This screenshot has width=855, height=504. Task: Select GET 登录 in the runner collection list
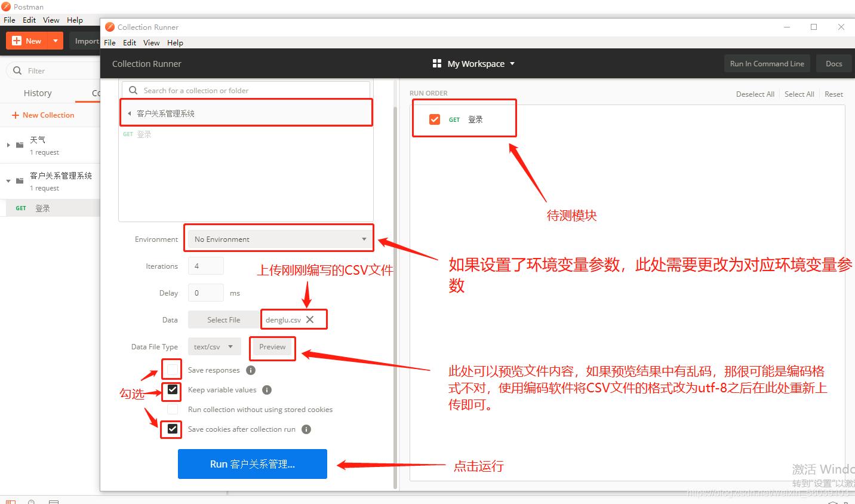click(x=137, y=134)
